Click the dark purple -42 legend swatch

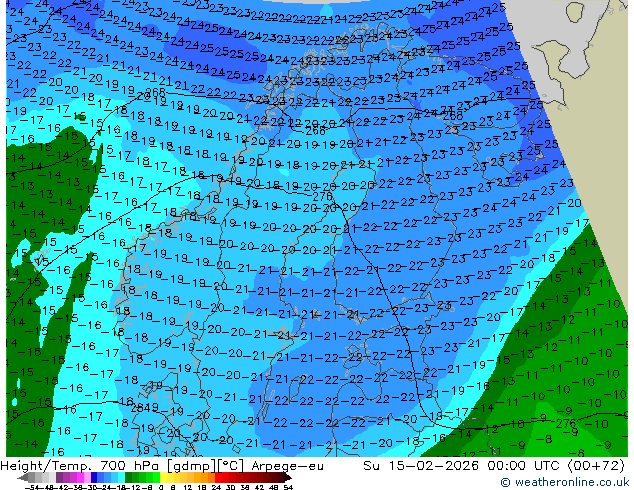[59, 477]
